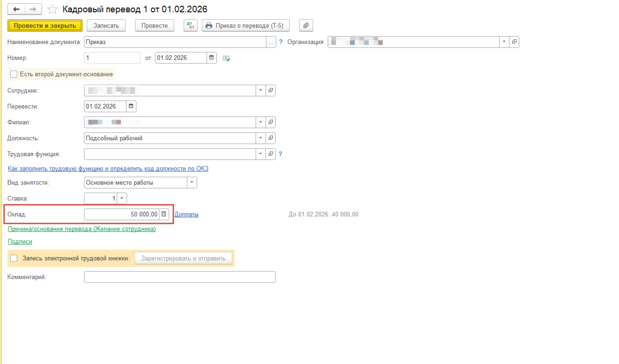Expand Организация dropdown list
This screenshot has width=619, height=364.
click(504, 42)
